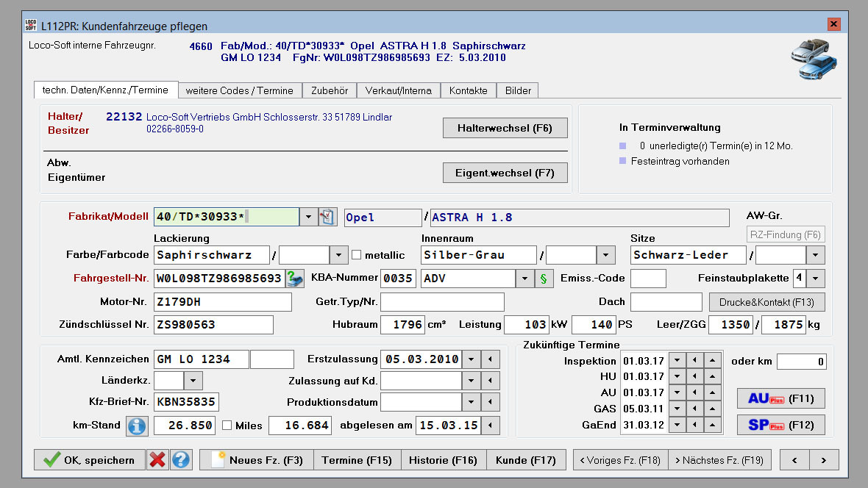Open the Verkauf/Interna tab

coord(399,90)
